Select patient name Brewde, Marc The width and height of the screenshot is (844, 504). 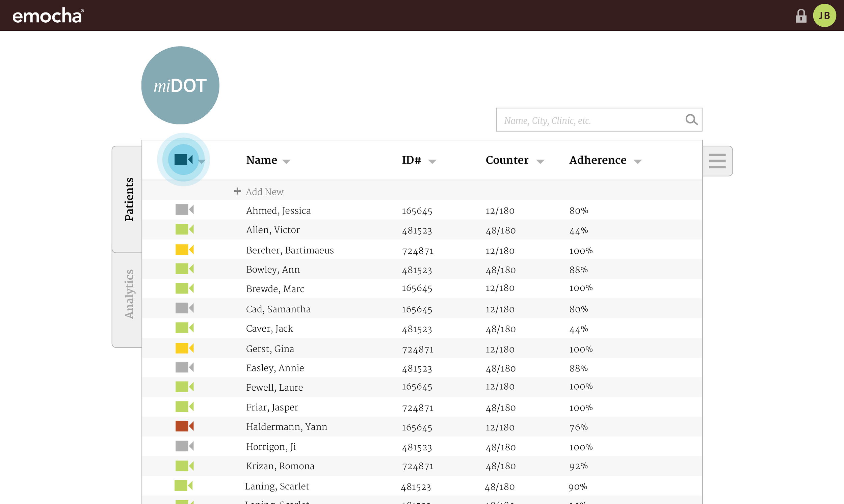[275, 289]
